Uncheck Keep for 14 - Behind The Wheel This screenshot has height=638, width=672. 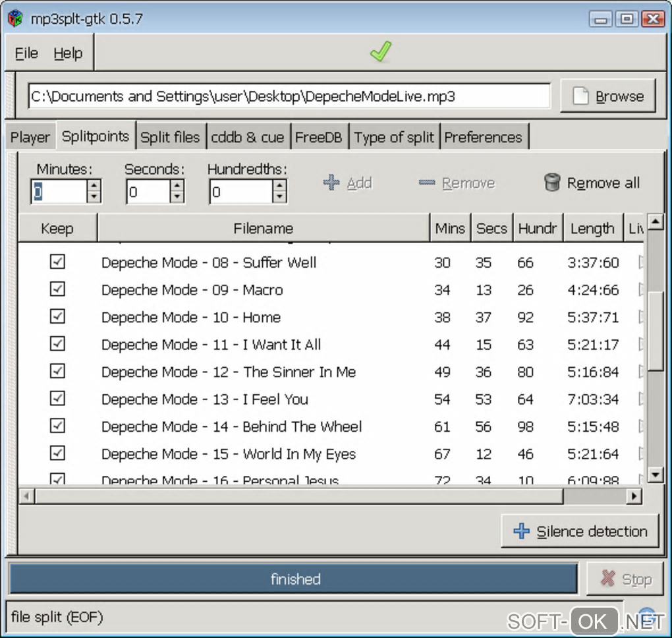click(x=57, y=425)
